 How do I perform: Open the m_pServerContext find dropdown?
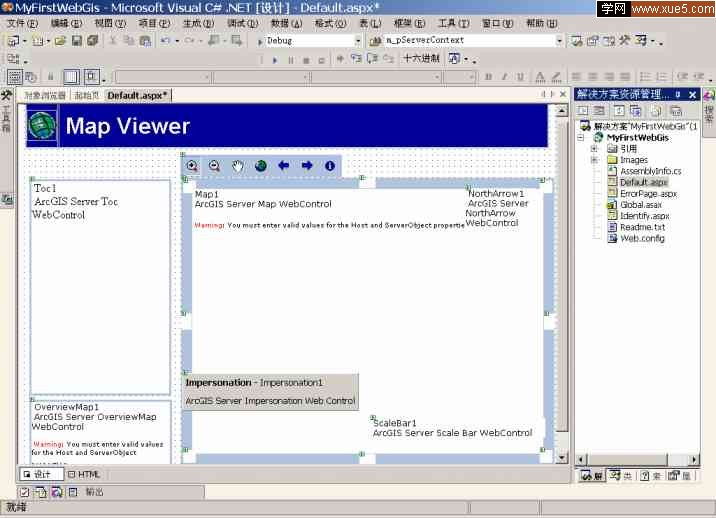[x=559, y=41]
